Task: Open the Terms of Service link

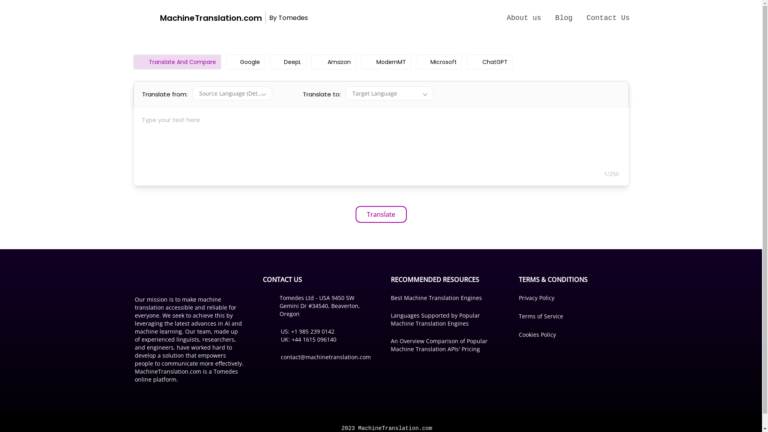Action: (x=541, y=316)
